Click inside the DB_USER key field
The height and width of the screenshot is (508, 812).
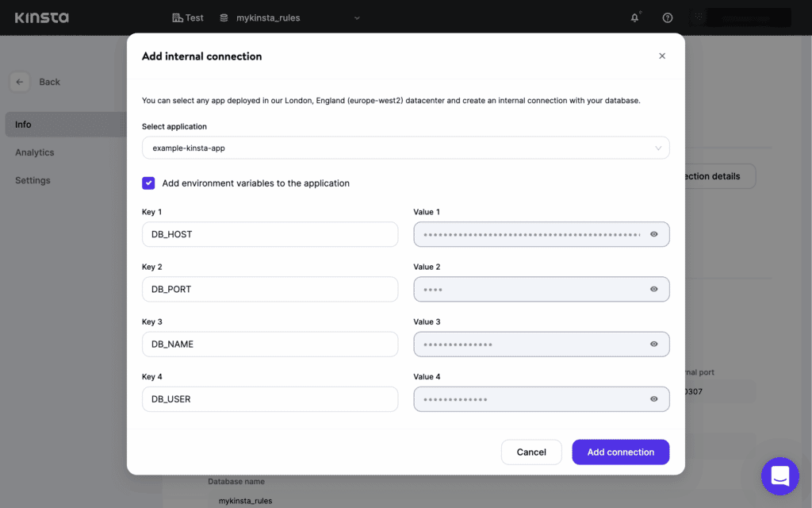270,398
